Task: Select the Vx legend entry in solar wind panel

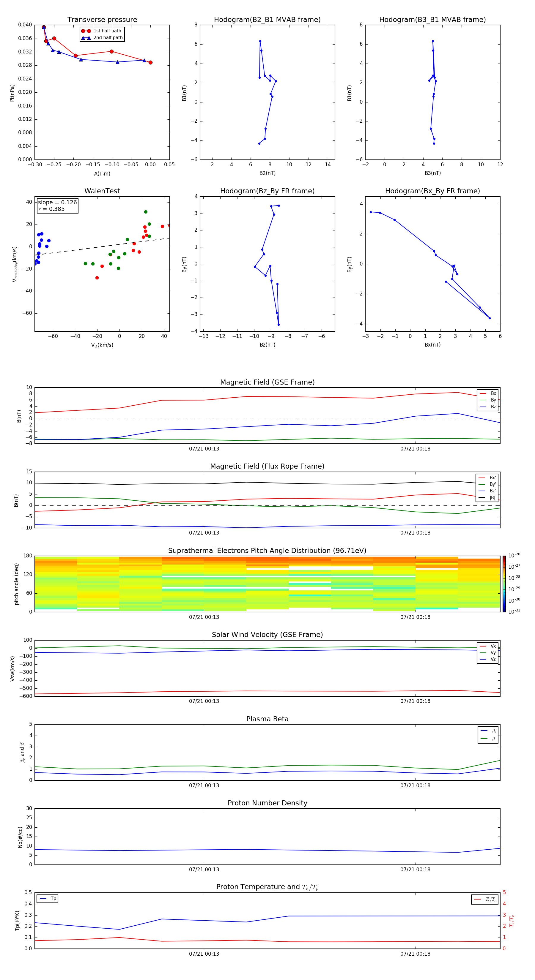Action: pos(488,646)
